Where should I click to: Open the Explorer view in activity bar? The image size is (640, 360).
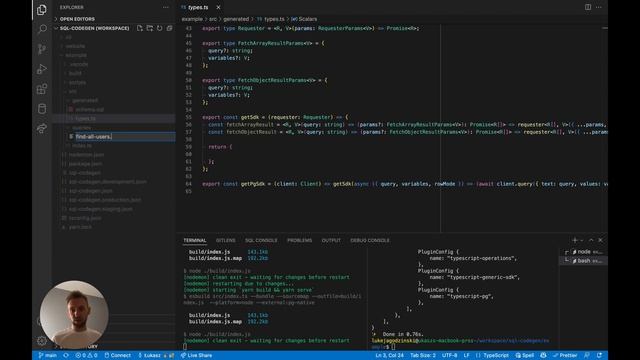(x=42, y=9)
